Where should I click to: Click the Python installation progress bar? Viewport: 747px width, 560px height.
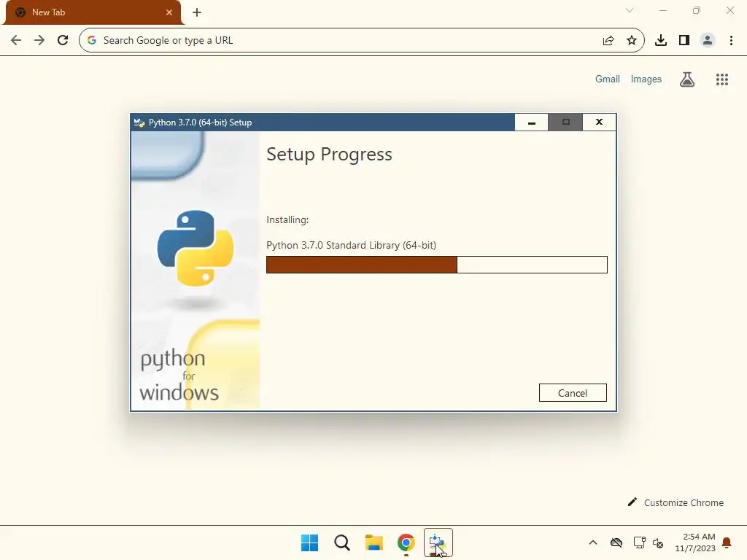coord(436,265)
